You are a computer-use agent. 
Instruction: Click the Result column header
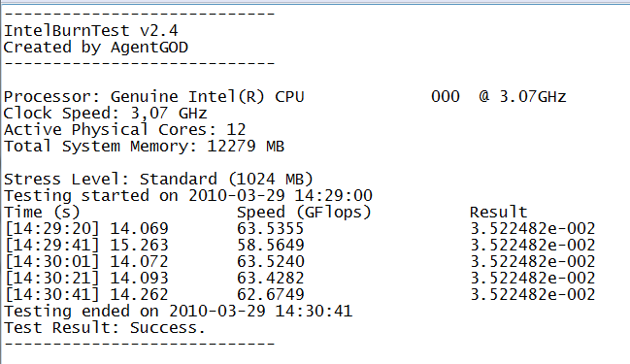point(498,213)
